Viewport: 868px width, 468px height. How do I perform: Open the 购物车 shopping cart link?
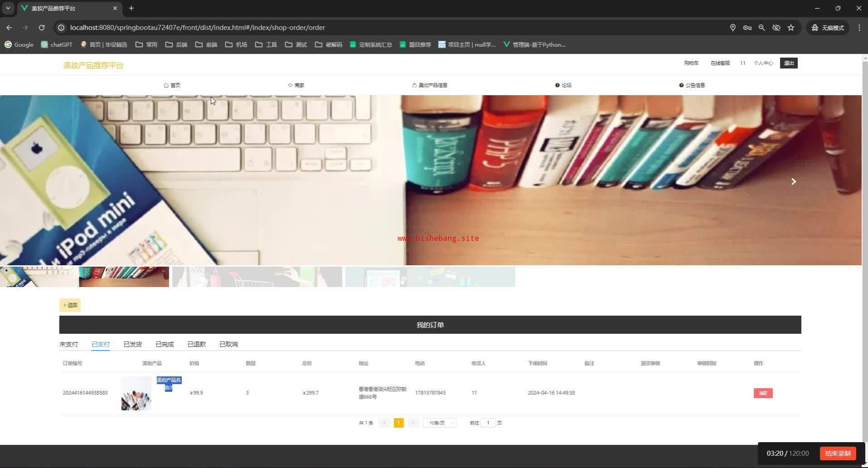pos(691,63)
